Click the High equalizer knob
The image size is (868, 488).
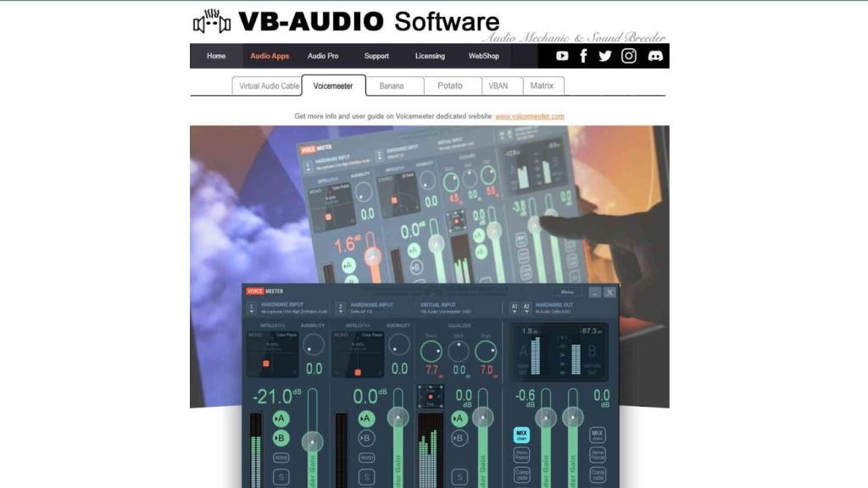tap(486, 352)
